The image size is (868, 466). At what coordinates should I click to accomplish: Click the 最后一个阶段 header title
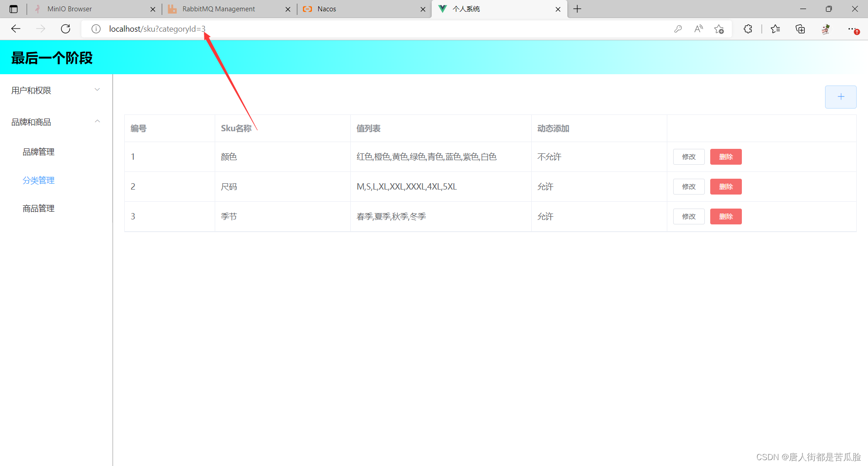[52, 58]
